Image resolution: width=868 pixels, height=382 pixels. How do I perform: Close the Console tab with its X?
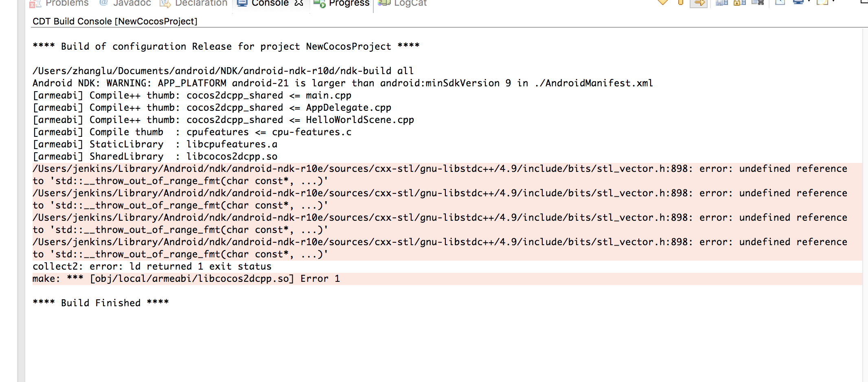(299, 3)
